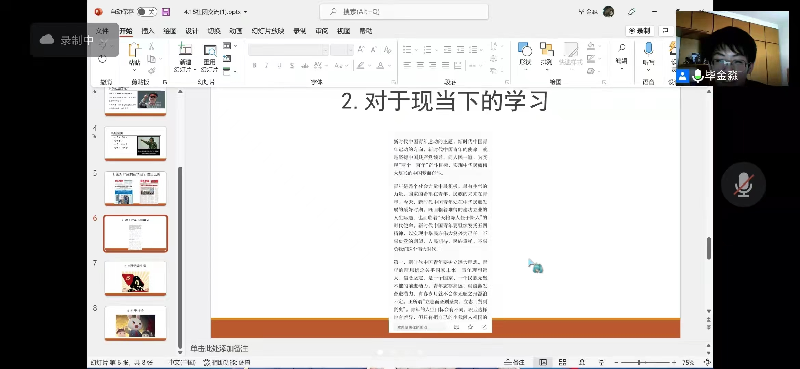Click the Copy icon in clipboard group
Image resolution: width=800 pixels, height=369 pixels.
pyautogui.click(x=151, y=59)
